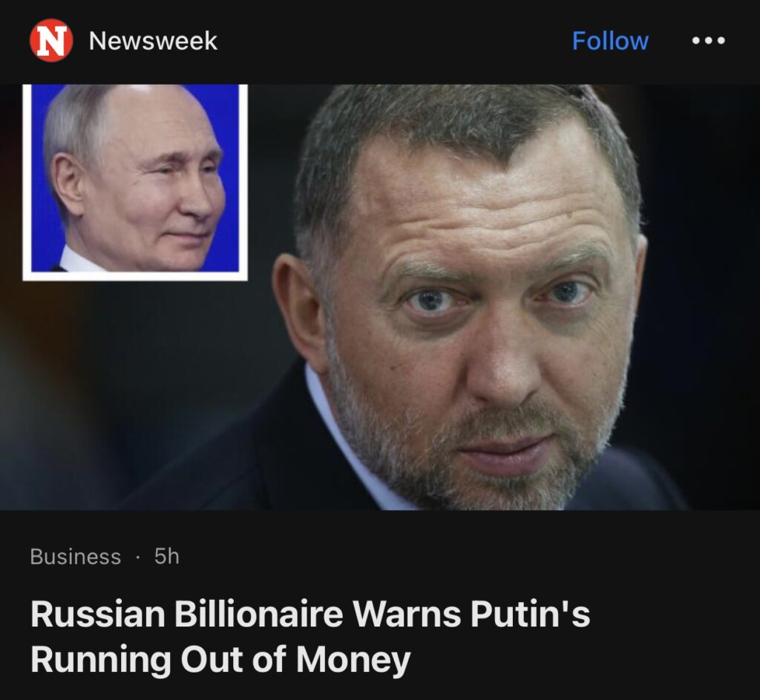Click the "Running Out of Money" headline line
Screen dimensions: 760x700
[220, 659]
